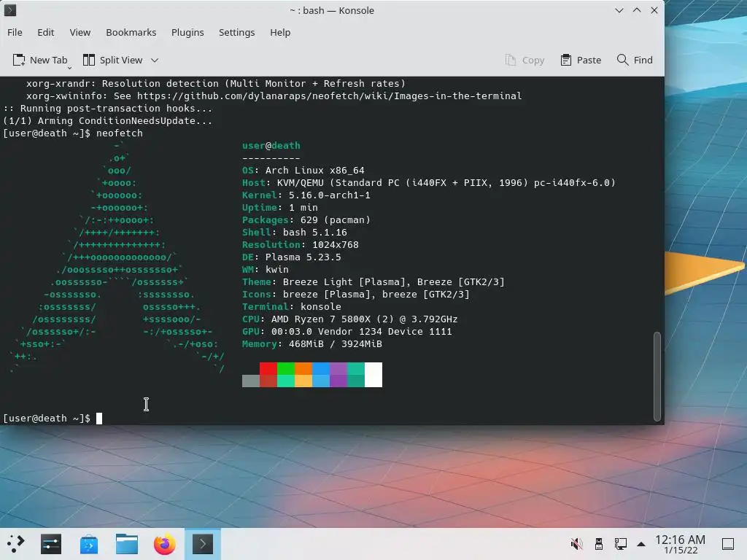Click the text 'Plasma 5.23.5'

pyautogui.click(x=303, y=257)
